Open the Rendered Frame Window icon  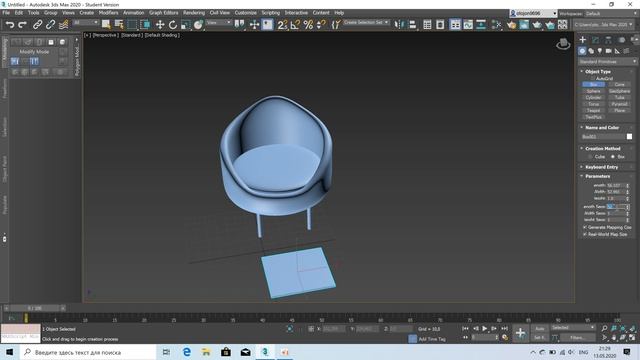(524, 24)
